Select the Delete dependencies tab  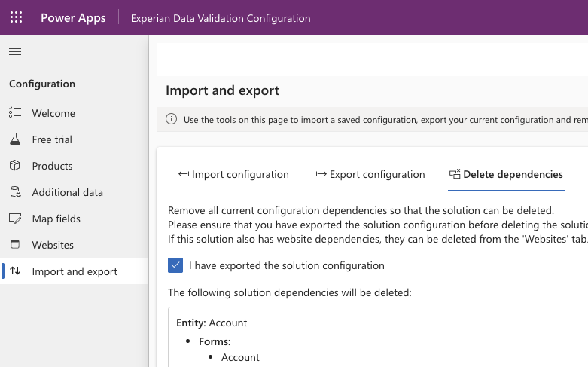(x=506, y=174)
